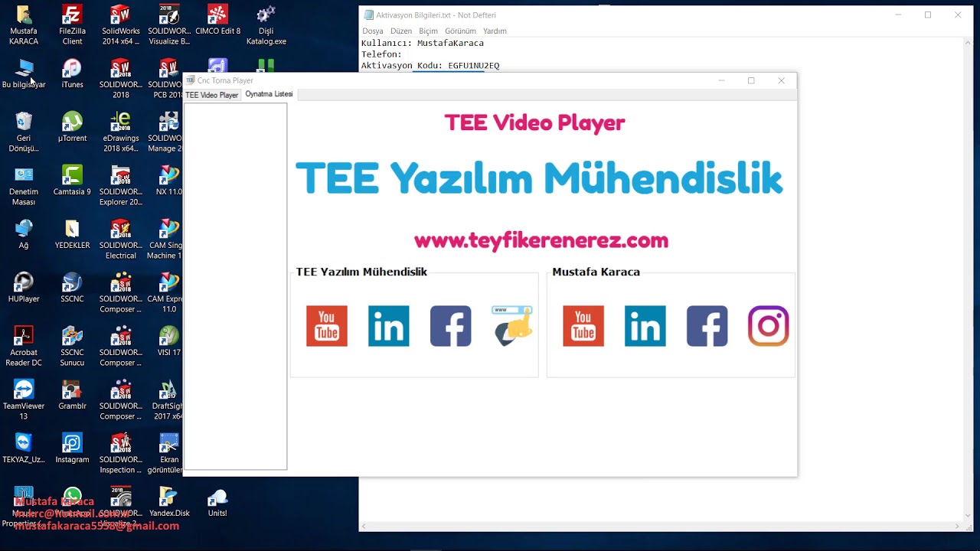Image resolution: width=980 pixels, height=551 pixels.
Task: Select Camtasia 9 desktop icon
Action: tap(72, 181)
